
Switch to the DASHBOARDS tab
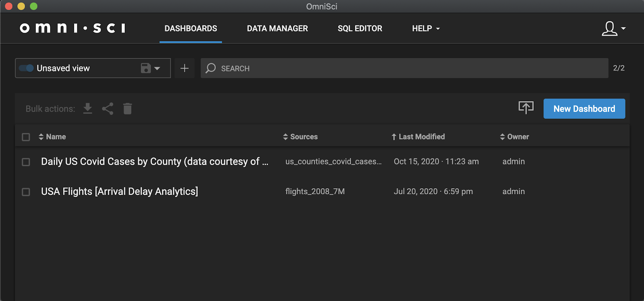[x=191, y=29]
